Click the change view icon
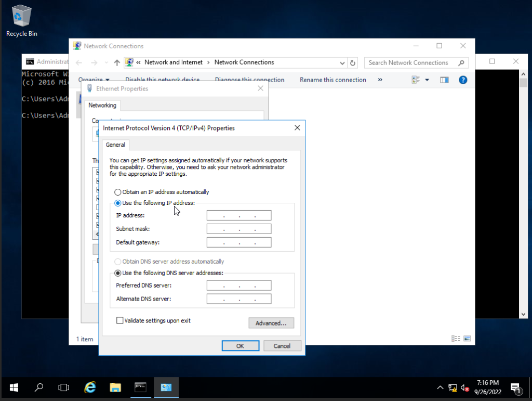The height and width of the screenshot is (401, 532). (416, 80)
